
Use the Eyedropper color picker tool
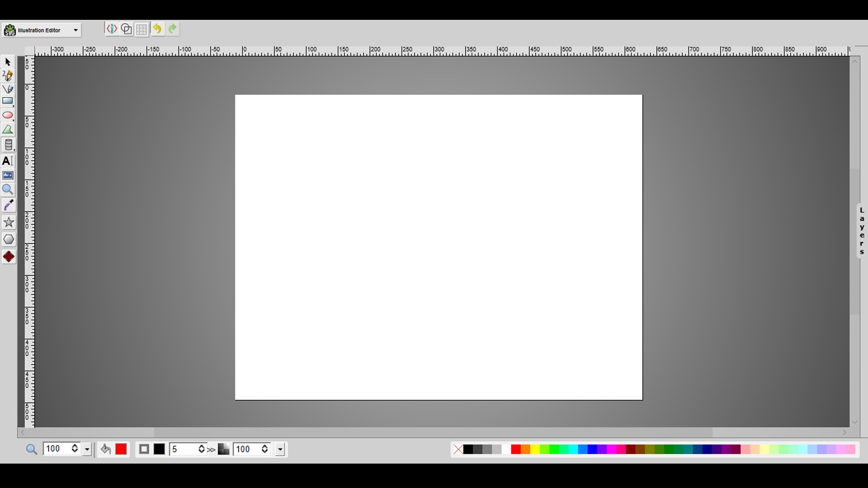8,205
